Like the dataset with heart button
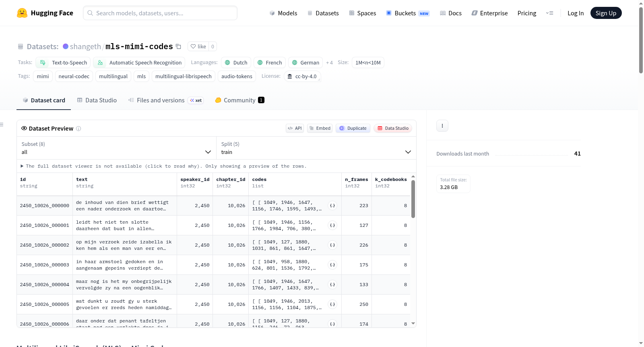 click(198, 46)
